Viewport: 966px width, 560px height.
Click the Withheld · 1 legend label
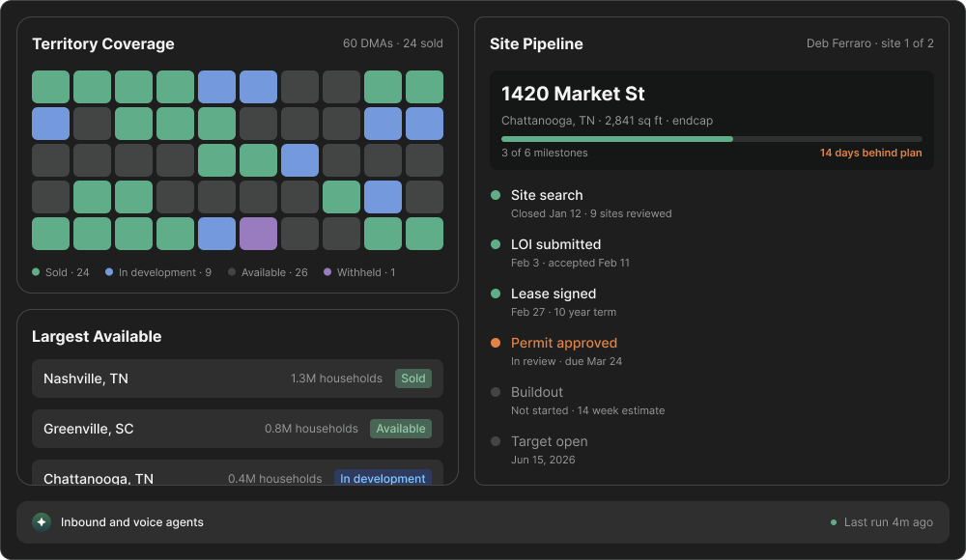point(366,272)
